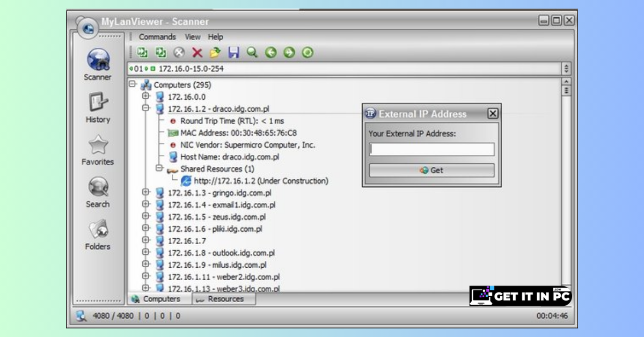This screenshot has height=337, width=644.
Task: Click the open folder toolbar icon
Action: (x=215, y=52)
